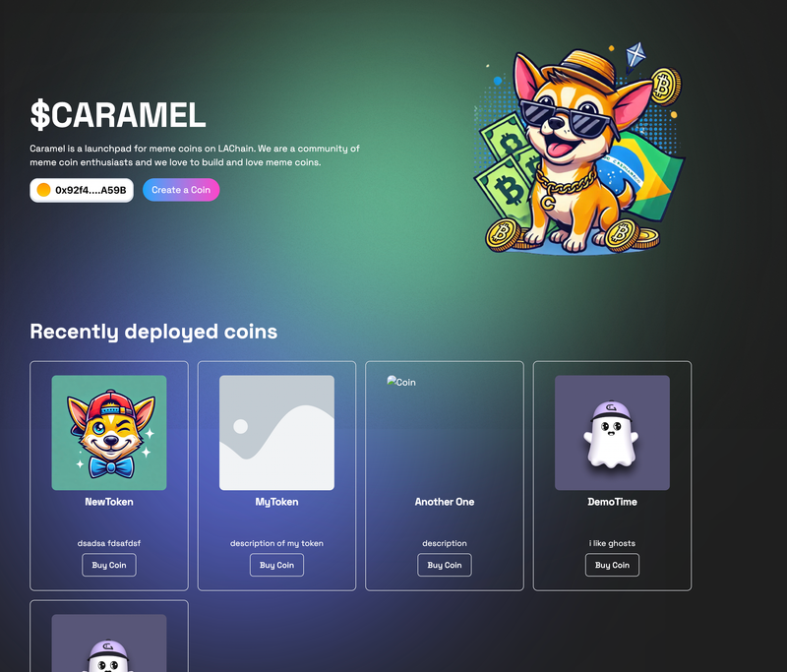The image size is (787, 672).
Task: Click the wallet address 0x92f4....A59B button
Action: 82,190
